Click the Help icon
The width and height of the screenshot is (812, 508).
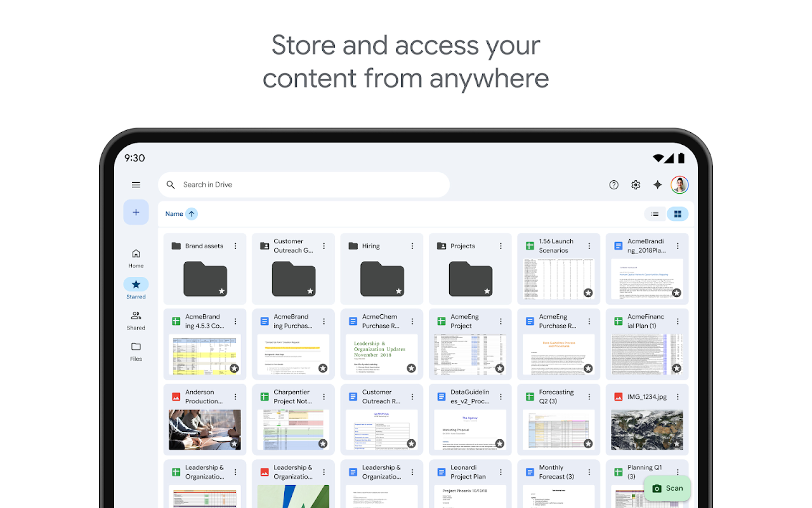(x=613, y=185)
